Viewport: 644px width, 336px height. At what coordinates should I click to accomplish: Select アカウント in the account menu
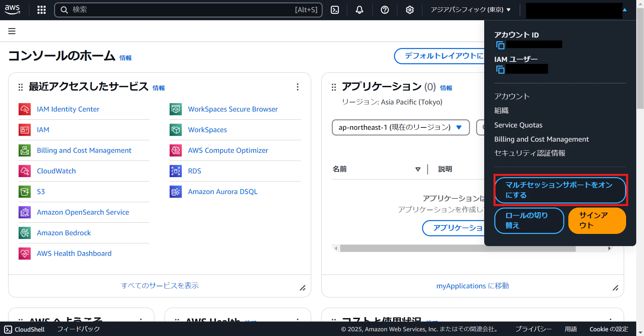coord(512,96)
